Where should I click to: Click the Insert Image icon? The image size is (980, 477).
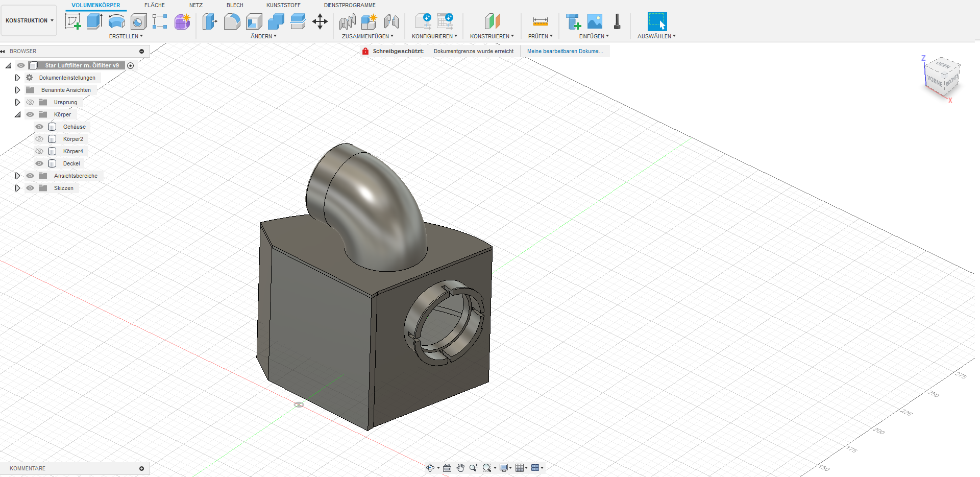coord(595,21)
